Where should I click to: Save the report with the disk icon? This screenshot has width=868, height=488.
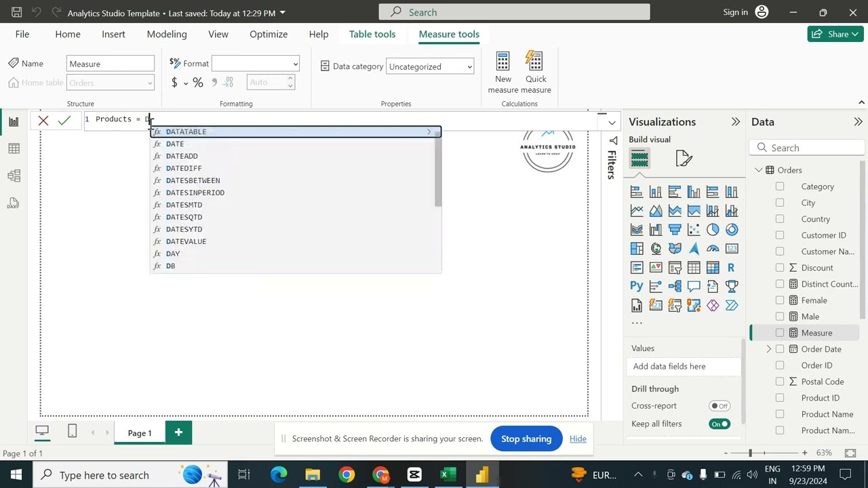click(x=17, y=12)
